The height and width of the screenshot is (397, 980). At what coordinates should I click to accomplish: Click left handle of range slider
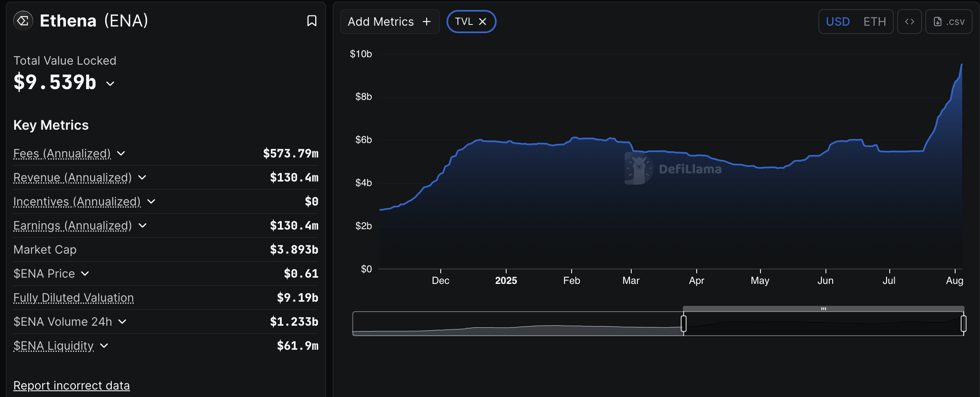tap(683, 323)
